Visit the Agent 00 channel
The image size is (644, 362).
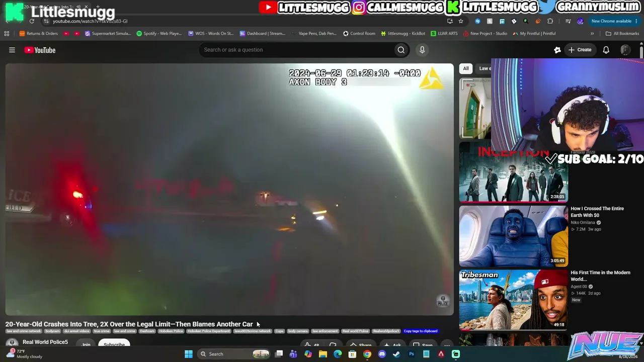pyautogui.click(x=579, y=287)
